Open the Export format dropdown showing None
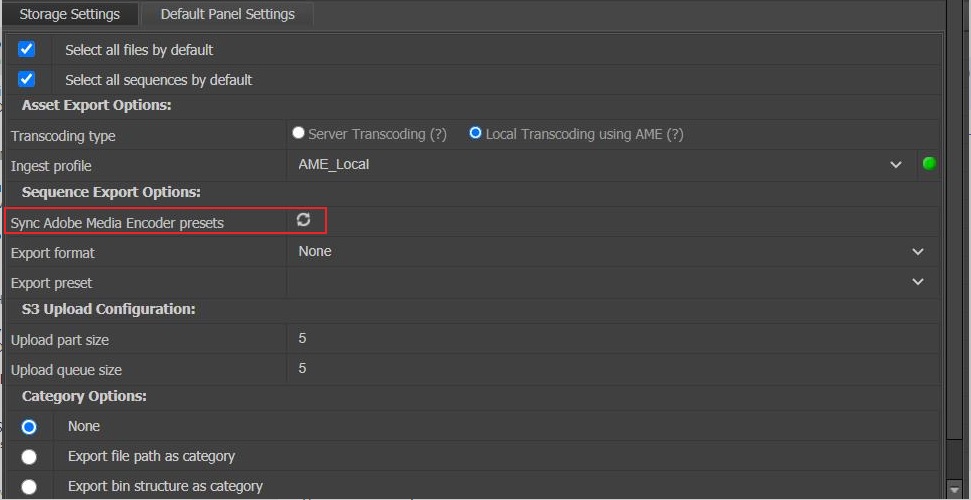 coord(613,252)
